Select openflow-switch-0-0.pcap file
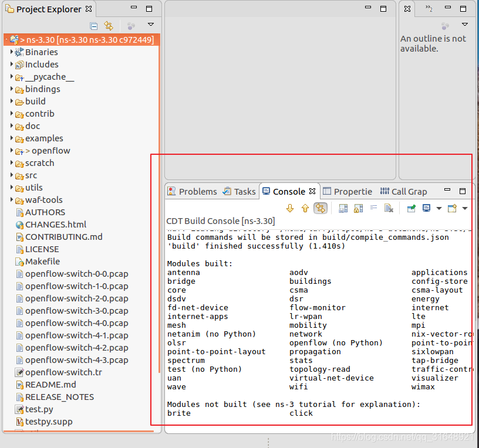Viewport: 479px width, 448px height. [77, 274]
